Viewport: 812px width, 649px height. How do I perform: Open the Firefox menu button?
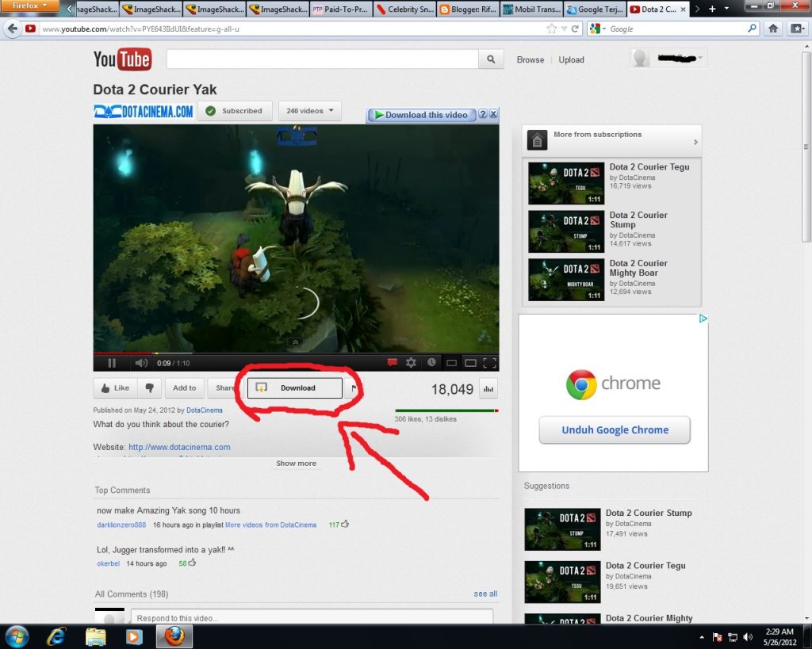pos(29,6)
